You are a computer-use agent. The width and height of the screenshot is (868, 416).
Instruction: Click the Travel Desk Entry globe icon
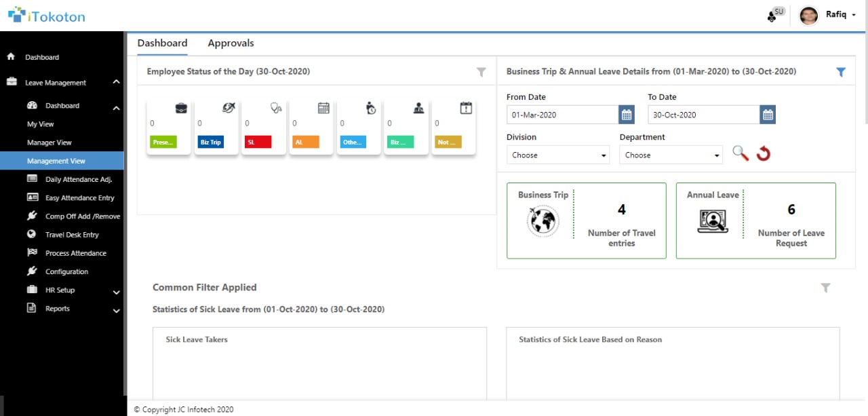pyautogui.click(x=32, y=234)
